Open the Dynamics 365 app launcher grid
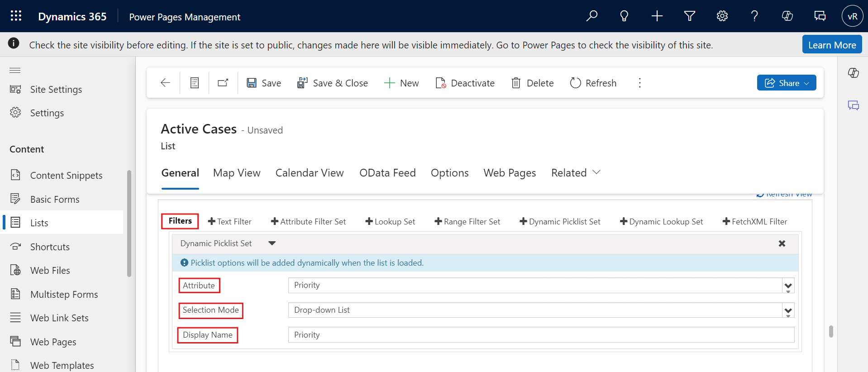Image resolution: width=868 pixels, height=372 pixels. (x=16, y=16)
